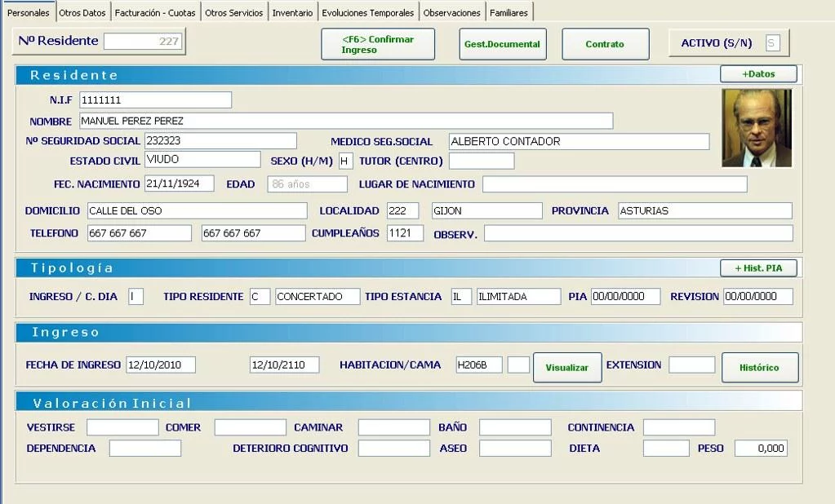Click the Revision date field
Viewport: 835px width, 504px height.
(x=758, y=296)
